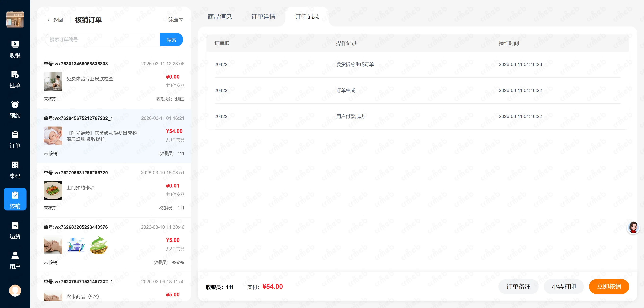Image resolution: width=644 pixels, height=308 pixels.
Task: Switch to the 订单详情 tab
Action: point(263,16)
